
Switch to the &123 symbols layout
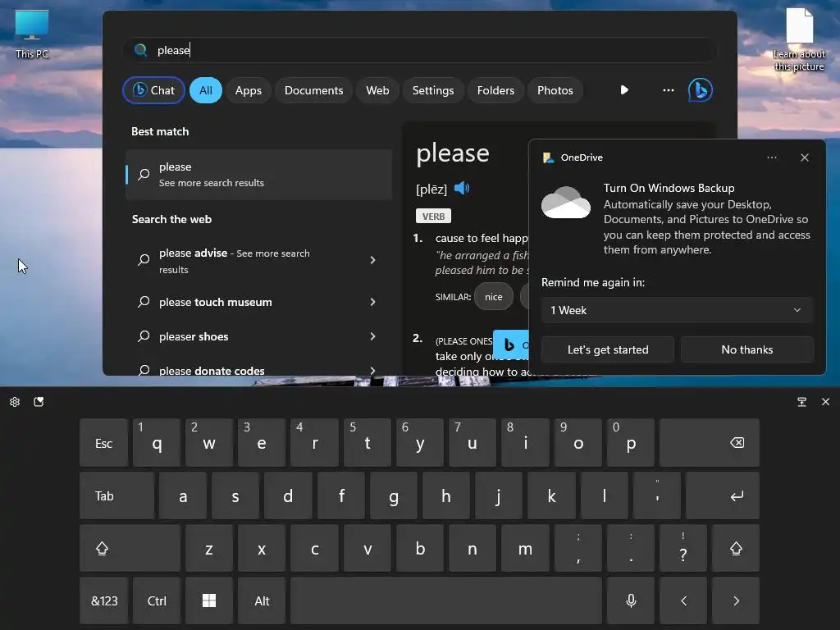[104, 600]
